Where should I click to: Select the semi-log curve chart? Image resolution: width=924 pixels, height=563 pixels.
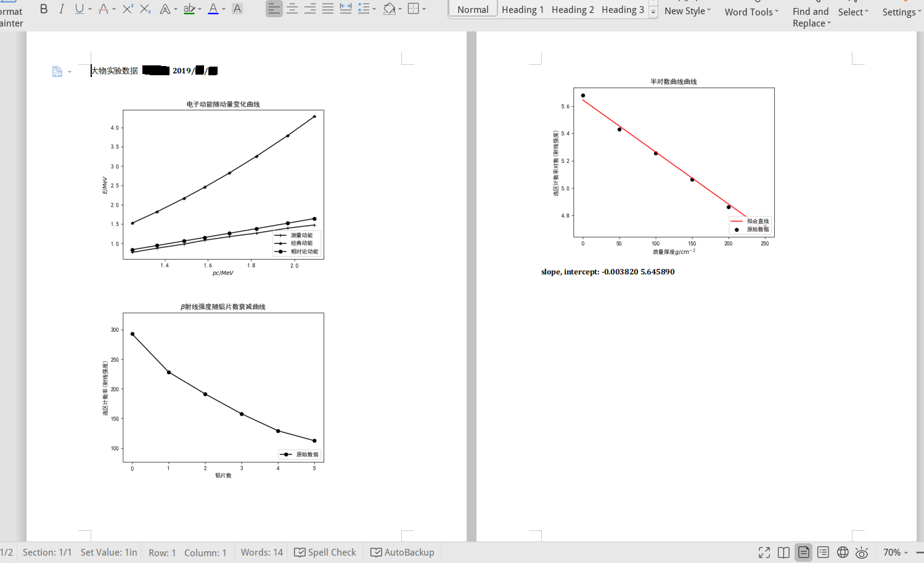pyautogui.click(x=663, y=166)
